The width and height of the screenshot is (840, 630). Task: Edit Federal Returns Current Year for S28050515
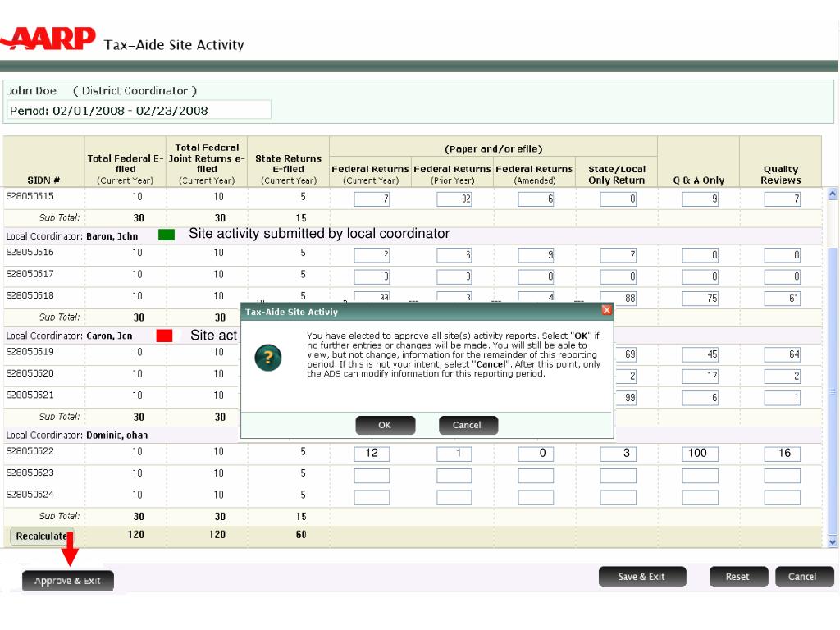(x=372, y=199)
